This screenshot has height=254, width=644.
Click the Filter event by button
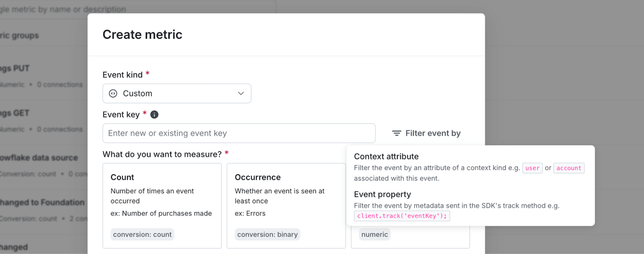426,133
